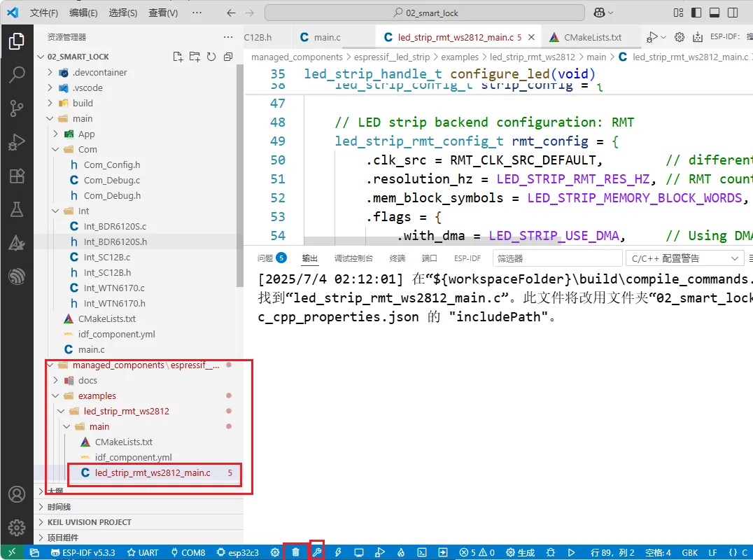This screenshot has width=753, height=560.
Task: Click the ESP-IDF flame build-flash-monitor icon
Action: tap(401, 552)
